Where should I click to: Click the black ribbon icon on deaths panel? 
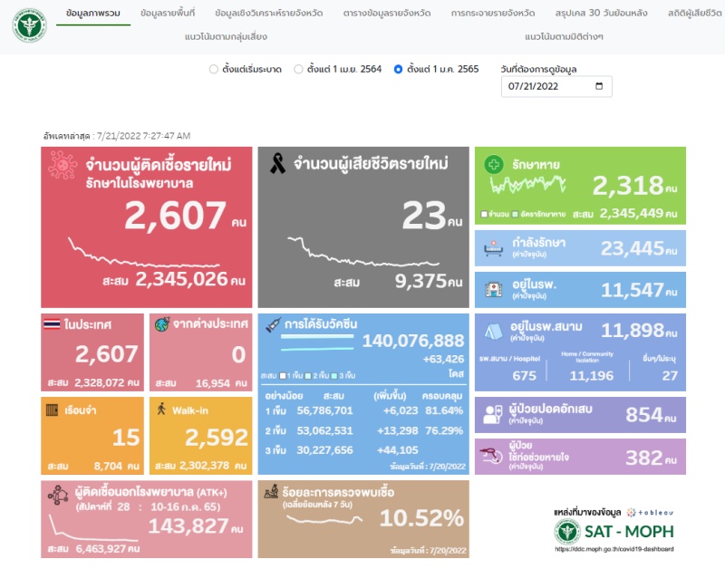[278, 164]
